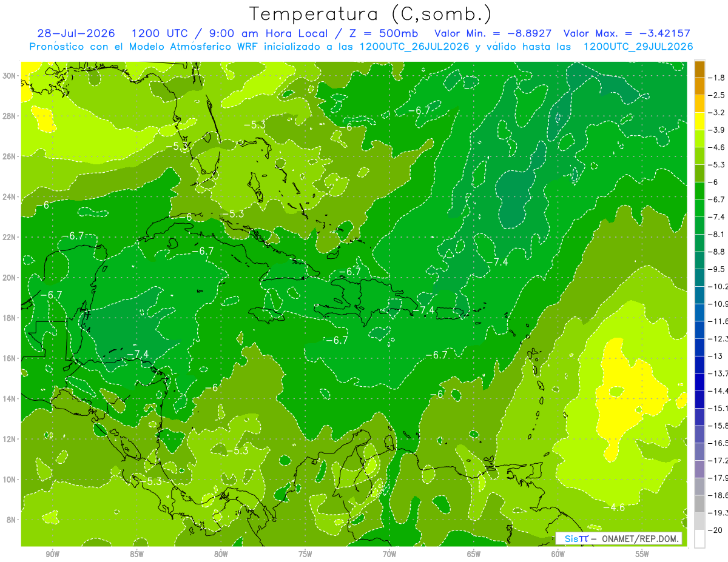Click the dark blue colorbar swatch between -13.7 and -14.4
The height and width of the screenshot is (562, 728).
click(699, 382)
